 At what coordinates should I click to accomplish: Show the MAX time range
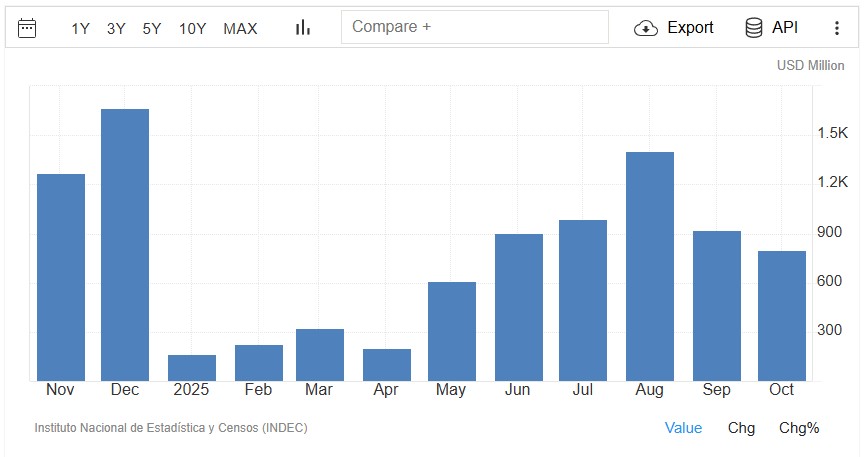[240, 29]
